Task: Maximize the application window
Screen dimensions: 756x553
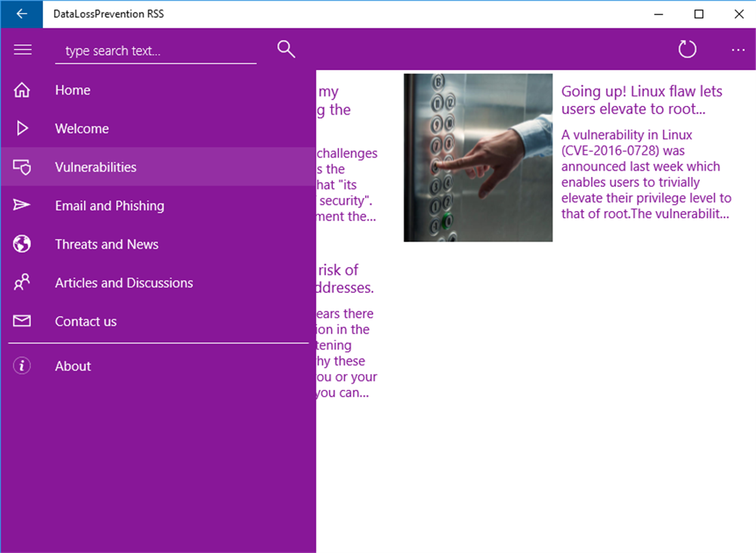Action: point(699,14)
